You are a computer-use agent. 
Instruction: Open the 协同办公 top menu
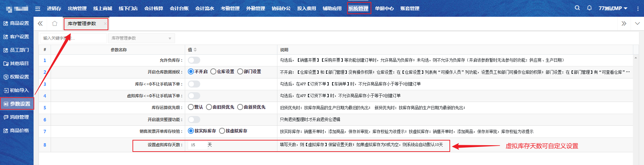(281, 8)
